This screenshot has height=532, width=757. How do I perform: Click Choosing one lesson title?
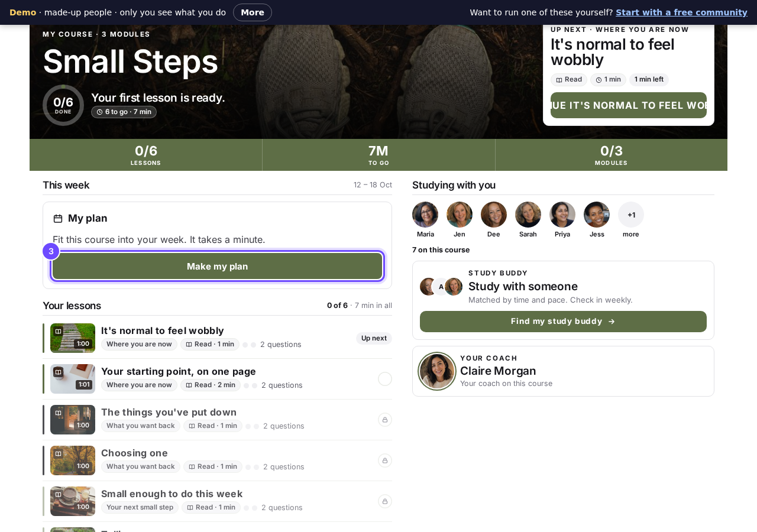pos(134,453)
